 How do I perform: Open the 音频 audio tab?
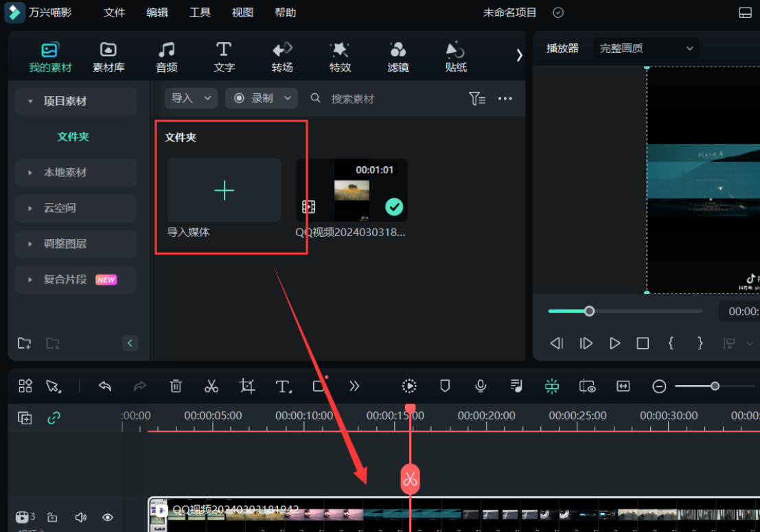[x=166, y=57]
